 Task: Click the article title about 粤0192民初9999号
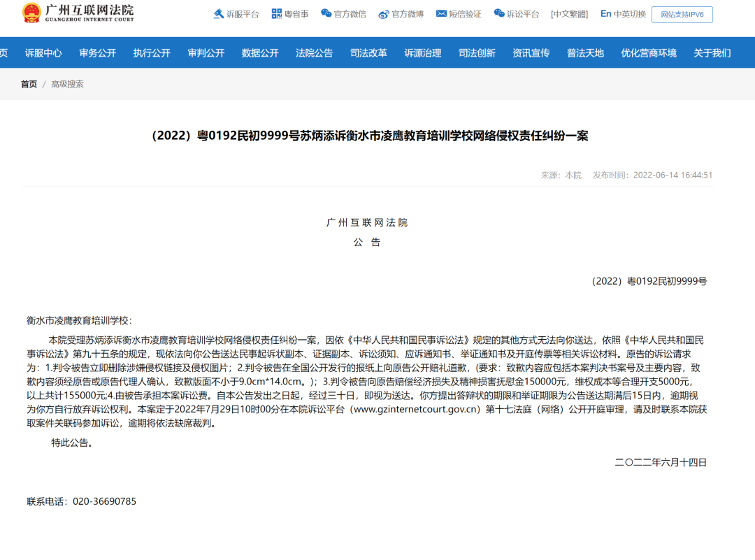pos(371,136)
